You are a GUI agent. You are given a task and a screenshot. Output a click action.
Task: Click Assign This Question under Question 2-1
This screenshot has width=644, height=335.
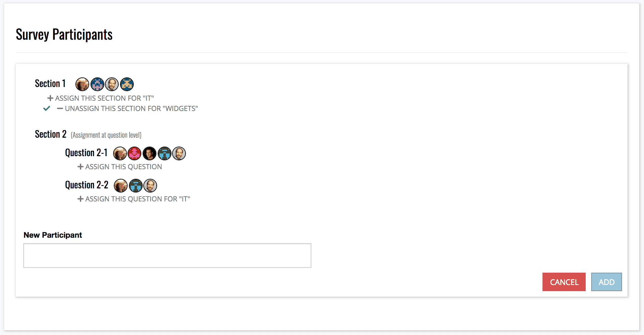tap(120, 167)
